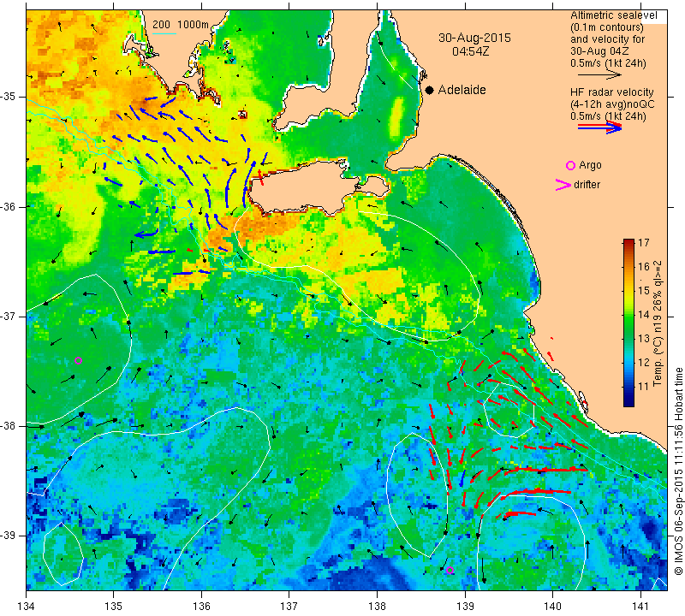Click the cyan 200 1000m isobath legend line
685x616 pixels.
click(x=164, y=33)
